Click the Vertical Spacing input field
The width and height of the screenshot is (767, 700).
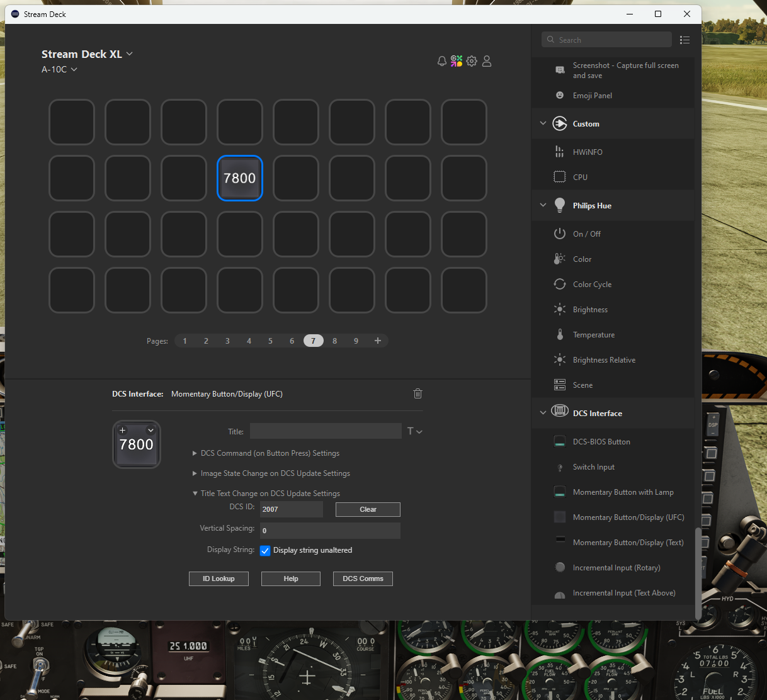click(330, 531)
